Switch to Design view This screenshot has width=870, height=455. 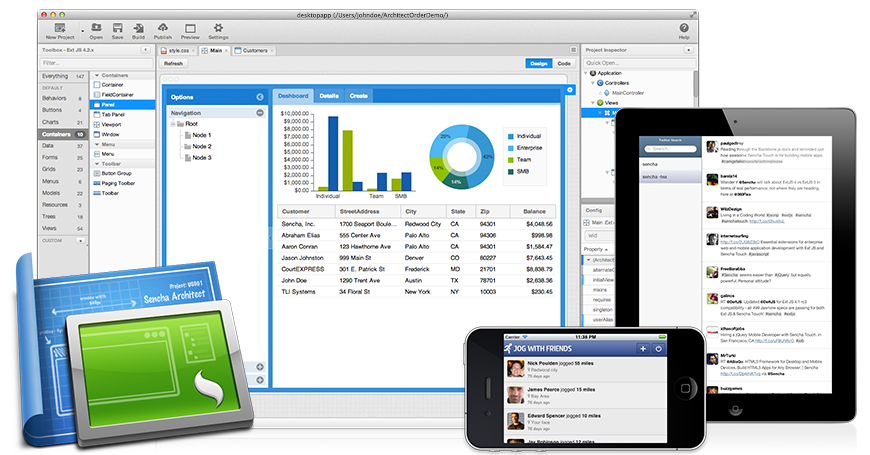[x=539, y=63]
